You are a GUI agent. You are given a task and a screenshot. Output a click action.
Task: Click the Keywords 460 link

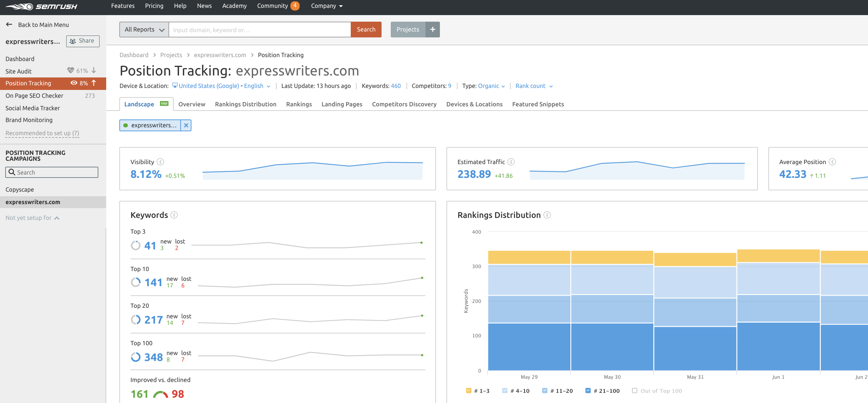pos(396,86)
